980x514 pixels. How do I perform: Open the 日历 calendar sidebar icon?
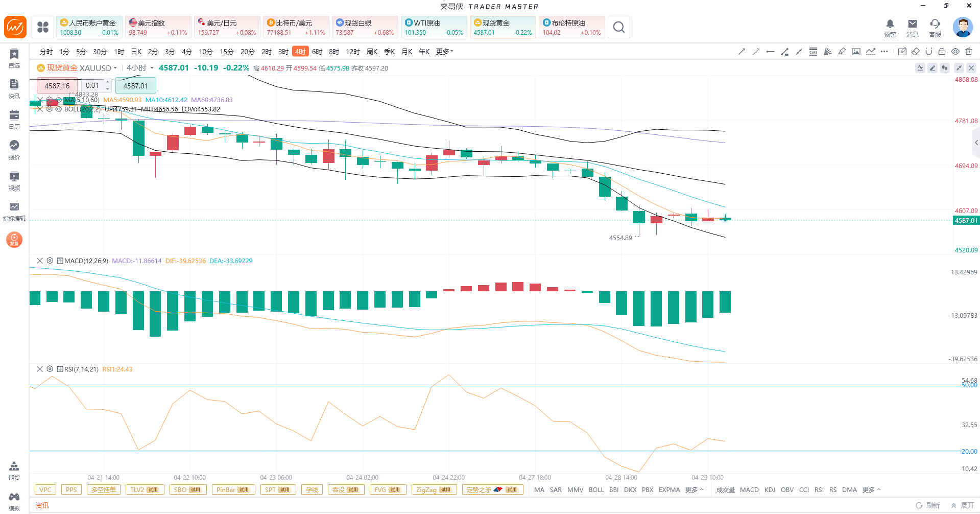14,119
